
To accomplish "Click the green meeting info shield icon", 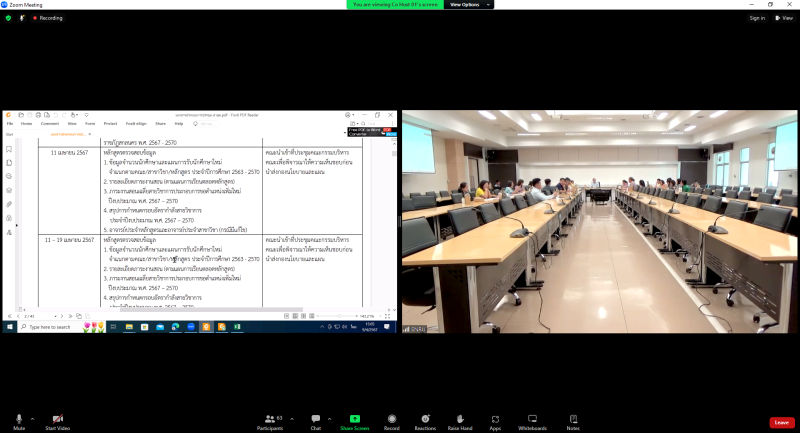I will (x=8, y=18).
